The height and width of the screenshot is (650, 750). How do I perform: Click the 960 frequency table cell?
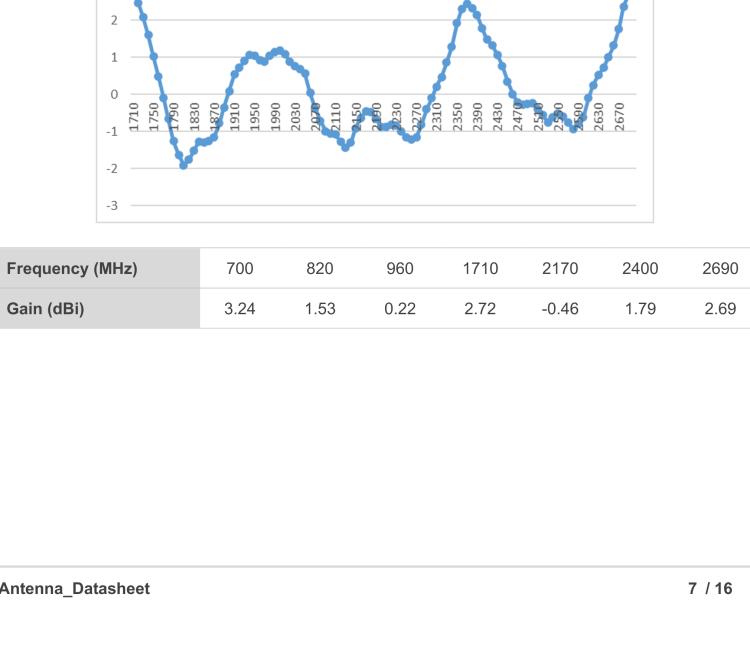[x=400, y=268]
